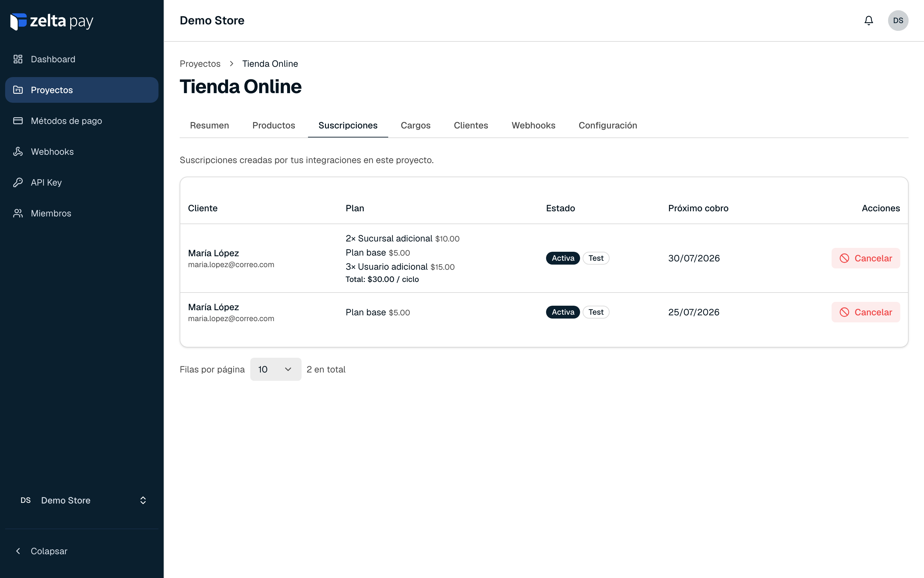924x578 pixels.
Task: Click the Test badge in 30/07/2026 row
Action: coord(596,258)
